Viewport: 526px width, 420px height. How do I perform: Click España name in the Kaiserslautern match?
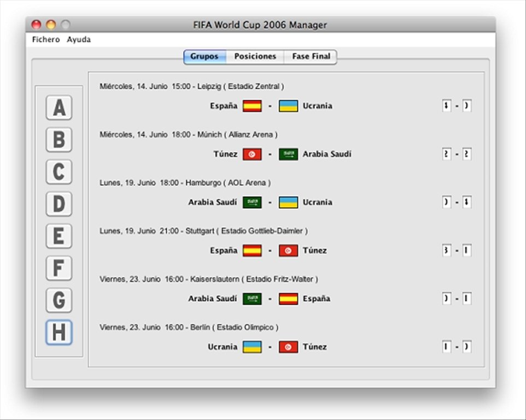click(317, 299)
